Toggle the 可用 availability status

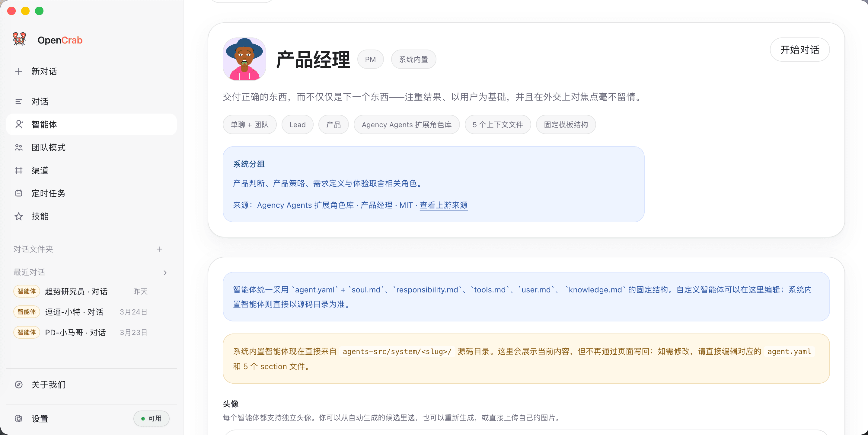(x=151, y=418)
